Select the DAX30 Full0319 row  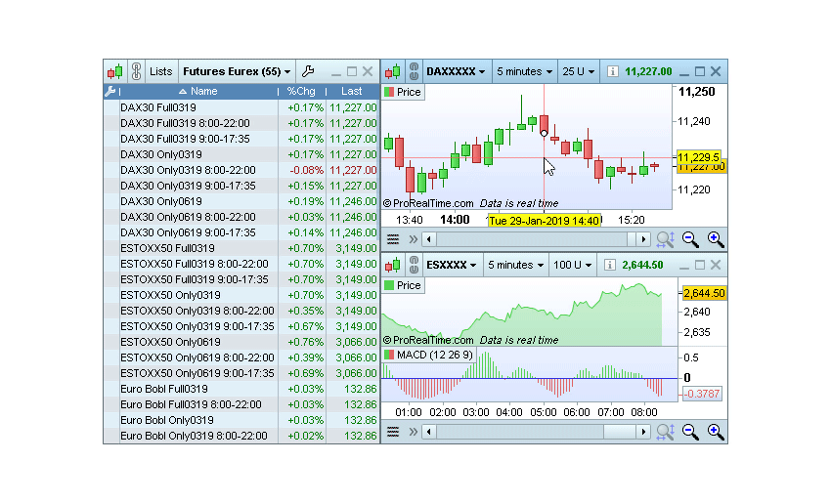point(241,107)
